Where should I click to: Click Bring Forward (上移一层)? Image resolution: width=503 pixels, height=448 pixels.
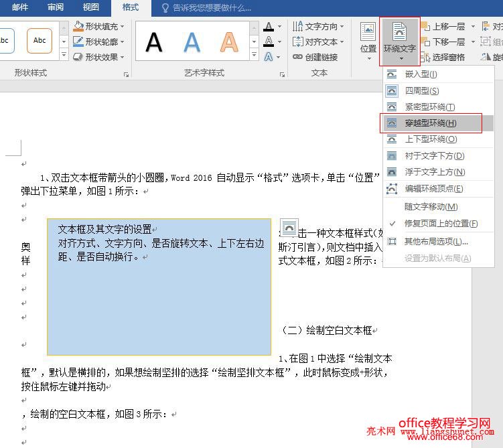point(444,26)
